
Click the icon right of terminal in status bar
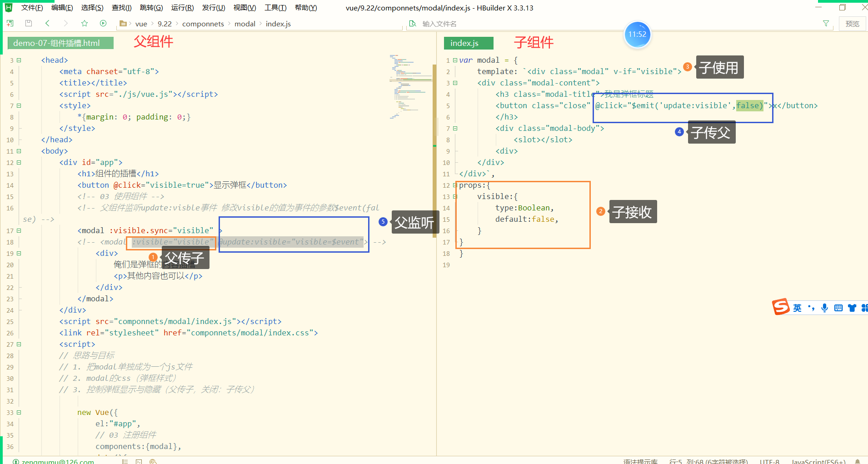pos(153,461)
